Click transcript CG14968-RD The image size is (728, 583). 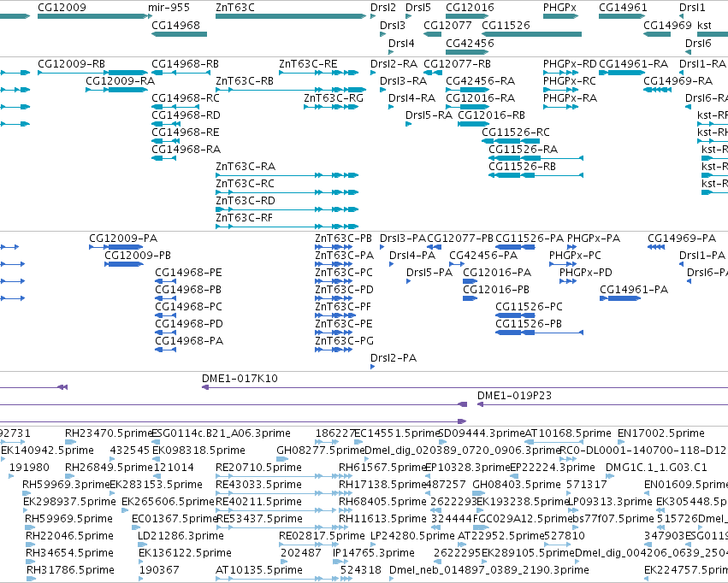[166, 124]
